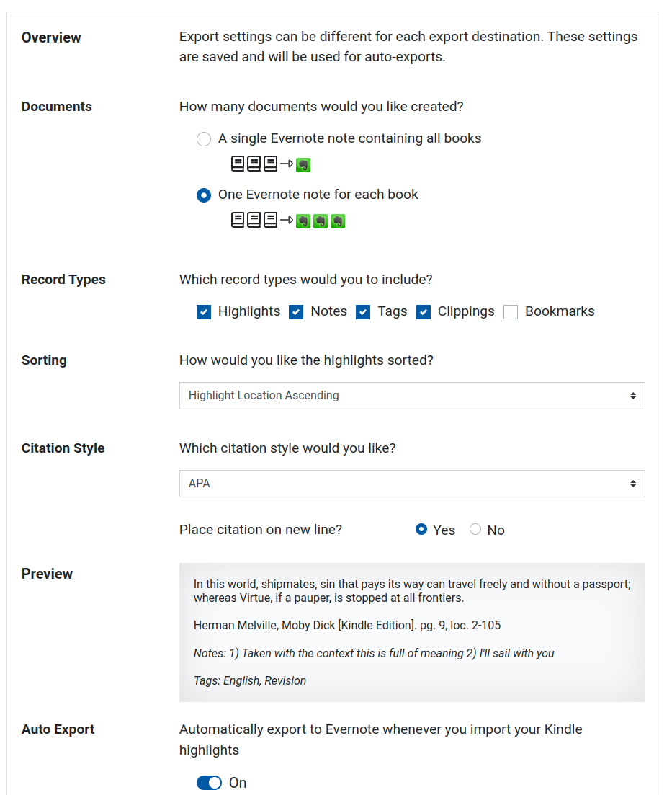
Task: Choose No for citation on new line
Action: 475,529
